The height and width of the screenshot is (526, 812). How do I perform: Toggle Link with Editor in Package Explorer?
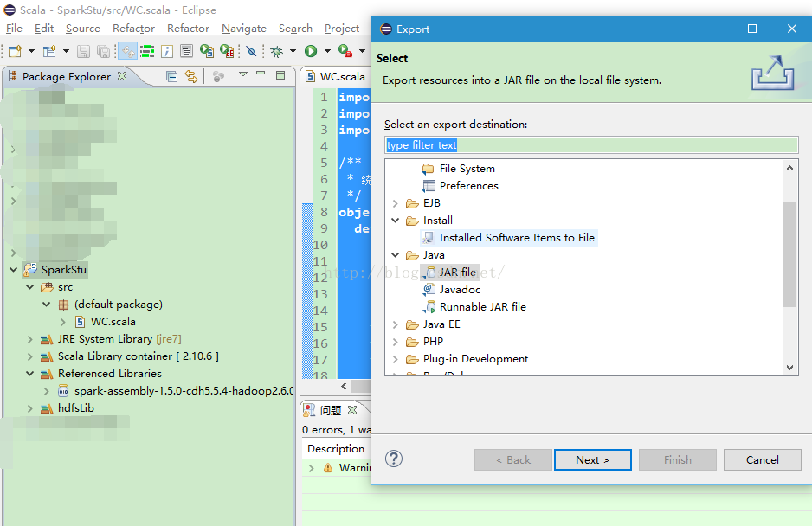(191, 77)
